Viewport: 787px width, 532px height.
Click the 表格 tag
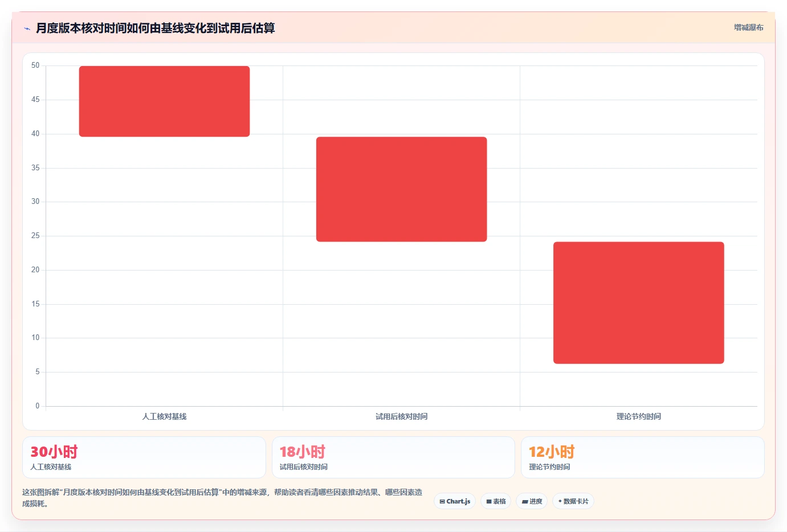(x=496, y=501)
